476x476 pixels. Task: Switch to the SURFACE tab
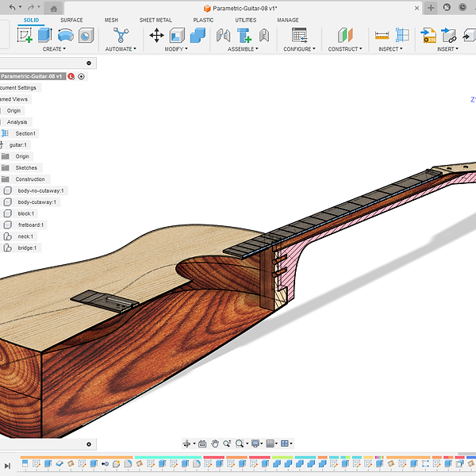71,20
